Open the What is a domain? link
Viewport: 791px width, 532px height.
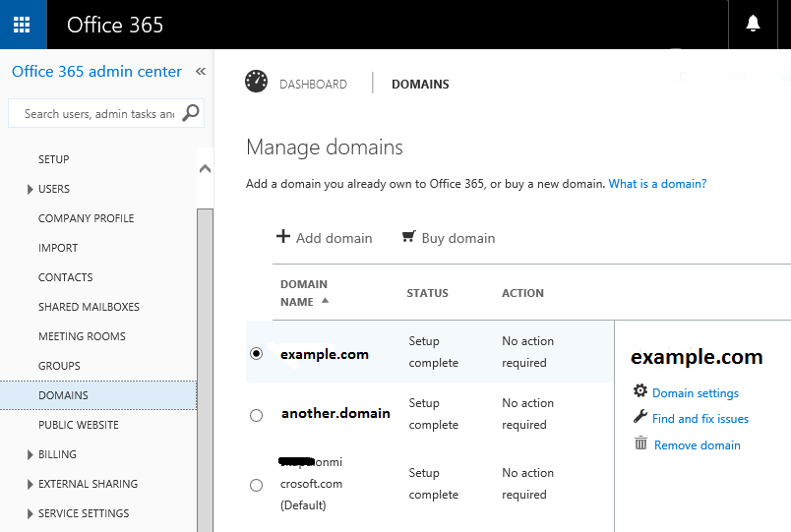(x=657, y=184)
